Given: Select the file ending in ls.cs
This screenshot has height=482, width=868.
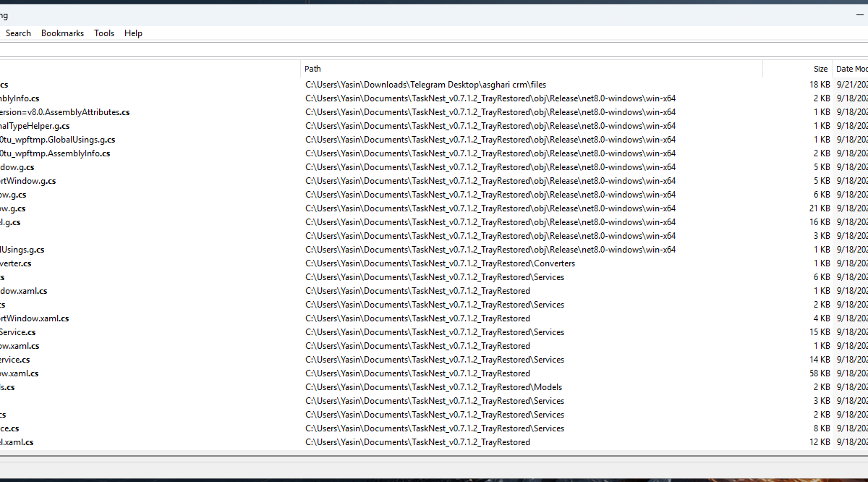Looking at the screenshot, I should [7, 387].
